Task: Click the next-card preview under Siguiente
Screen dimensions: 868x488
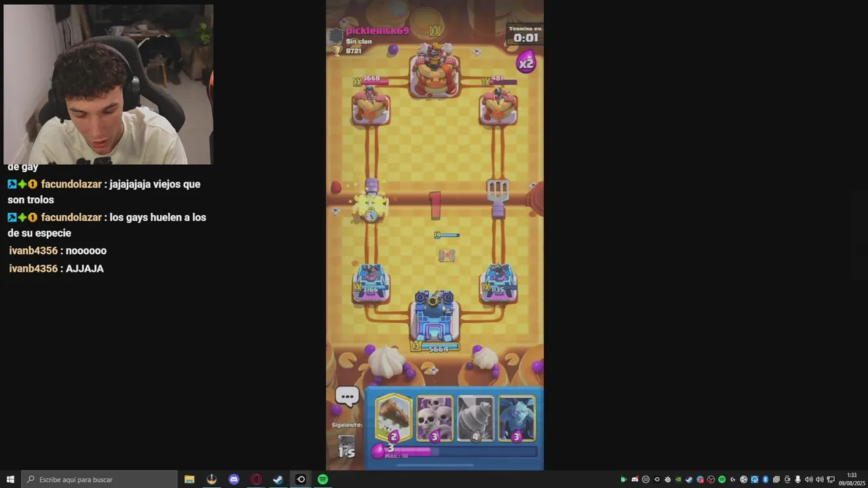Action: pyautogui.click(x=347, y=445)
